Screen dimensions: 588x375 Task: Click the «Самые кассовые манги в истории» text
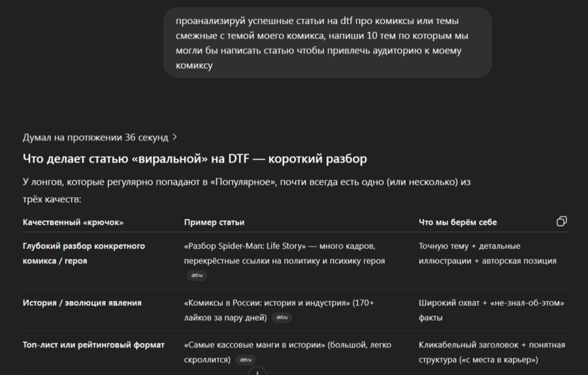(255, 345)
